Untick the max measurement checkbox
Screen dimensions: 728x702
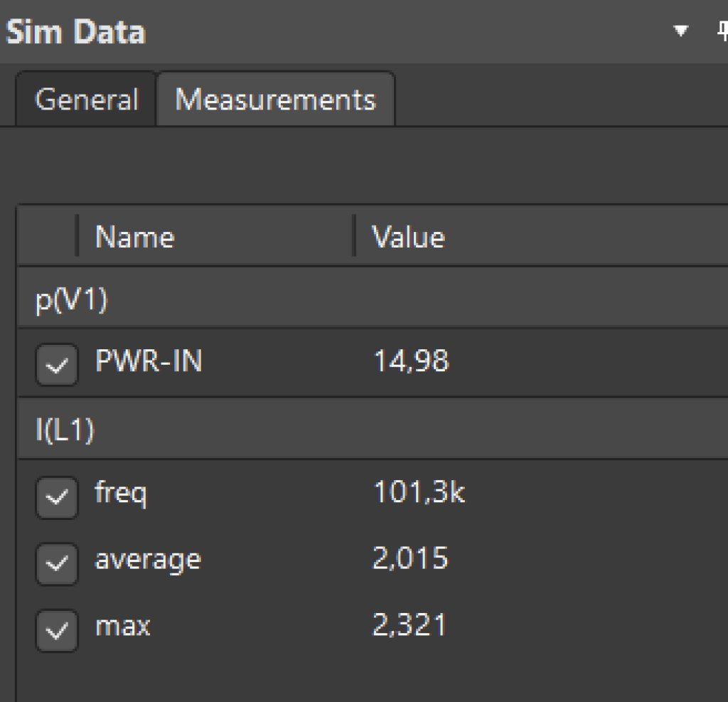[x=57, y=630]
